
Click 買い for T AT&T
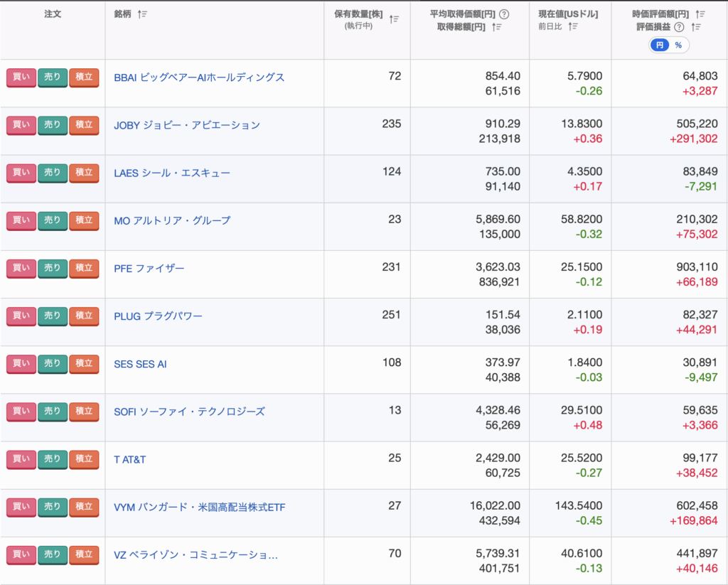pos(21,459)
